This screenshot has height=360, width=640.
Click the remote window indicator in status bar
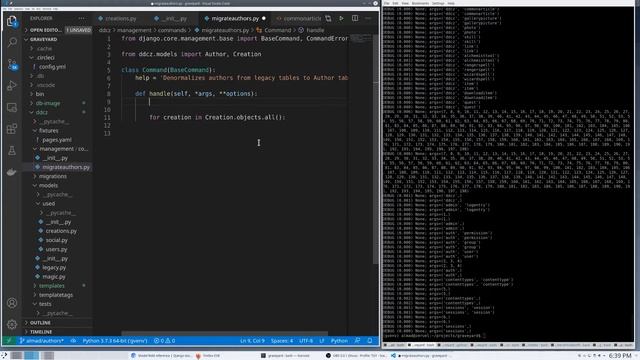(x=9, y=340)
